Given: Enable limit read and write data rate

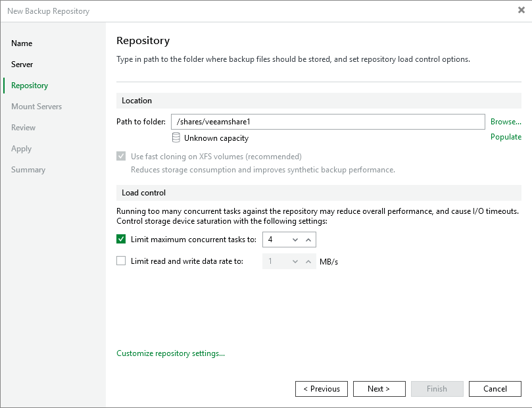Looking at the screenshot, I should click(x=121, y=261).
